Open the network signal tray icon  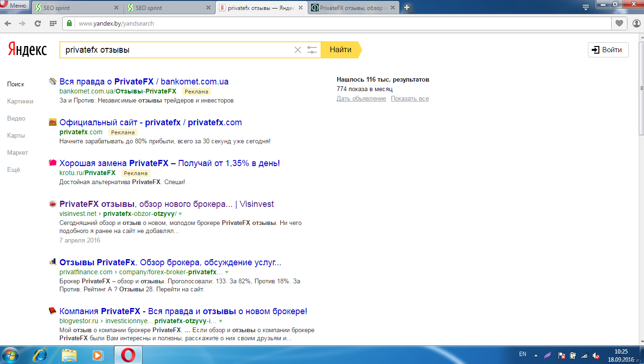pos(584,355)
